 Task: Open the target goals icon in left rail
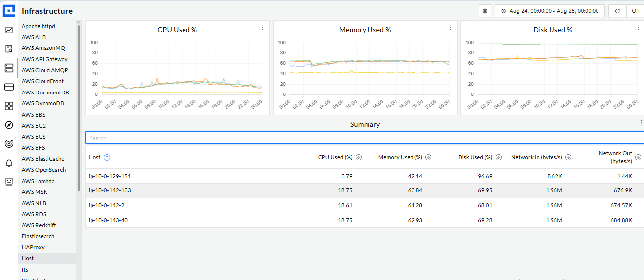pyautogui.click(x=9, y=144)
